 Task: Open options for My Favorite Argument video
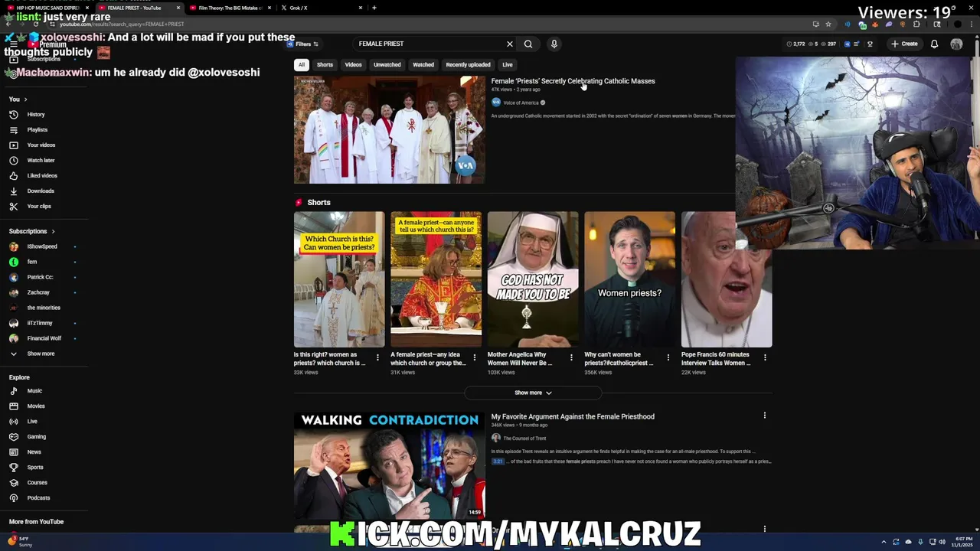(764, 416)
